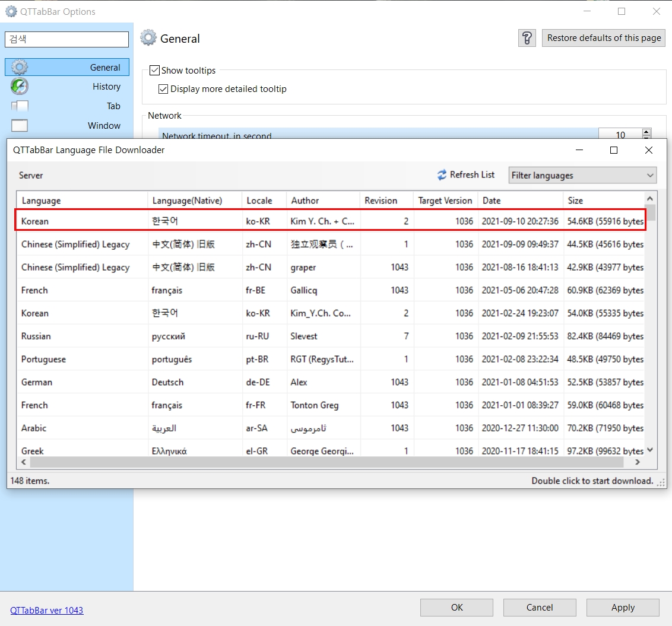
Task: Select Korean row dated 2021-02-24
Action: pos(331,313)
